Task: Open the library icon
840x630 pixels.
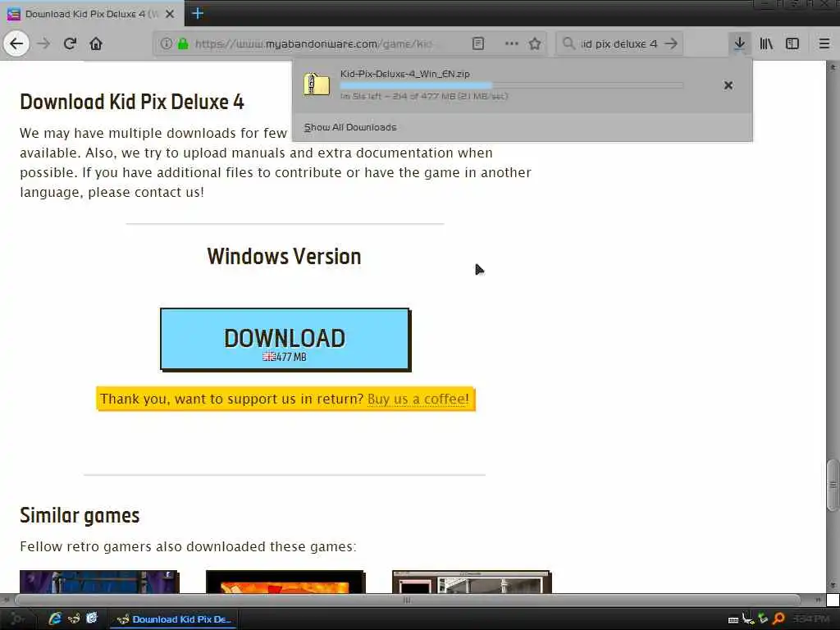Action: (766, 43)
